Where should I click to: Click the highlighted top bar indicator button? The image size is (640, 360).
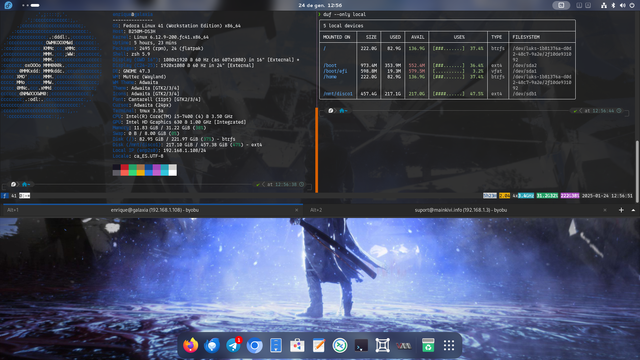(x=561, y=5)
